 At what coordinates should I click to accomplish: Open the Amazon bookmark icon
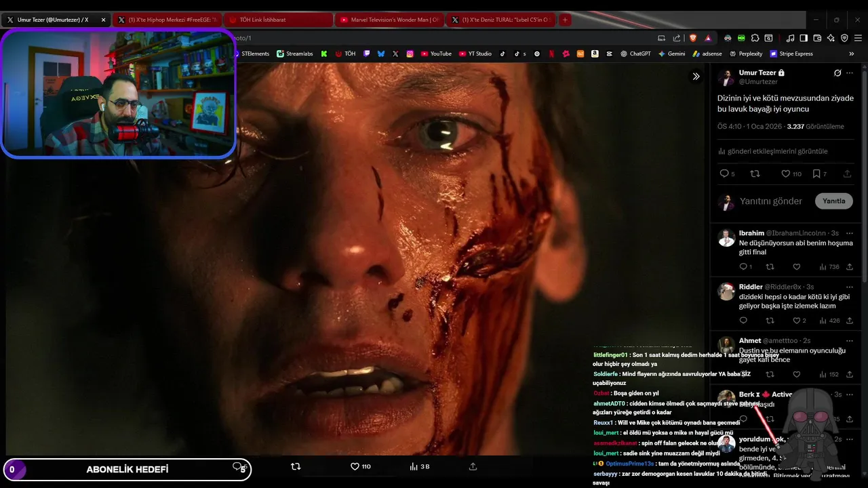tap(595, 54)
